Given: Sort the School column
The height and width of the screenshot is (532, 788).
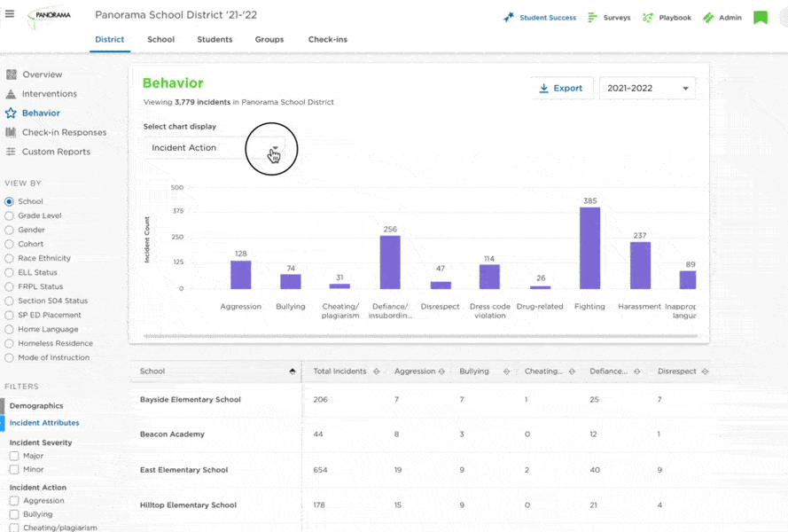Looking at the screenshot, I should click(x=293, y=372).
